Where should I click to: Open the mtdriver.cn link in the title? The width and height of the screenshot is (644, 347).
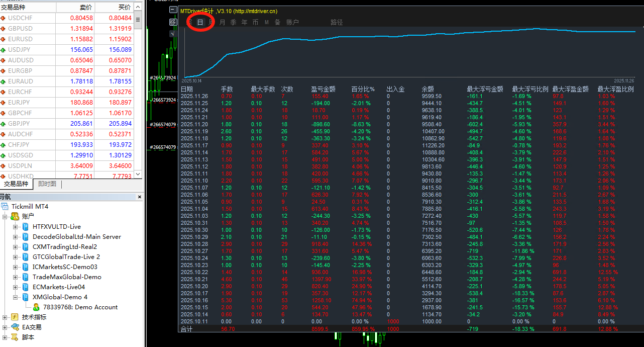click(255, 11)
